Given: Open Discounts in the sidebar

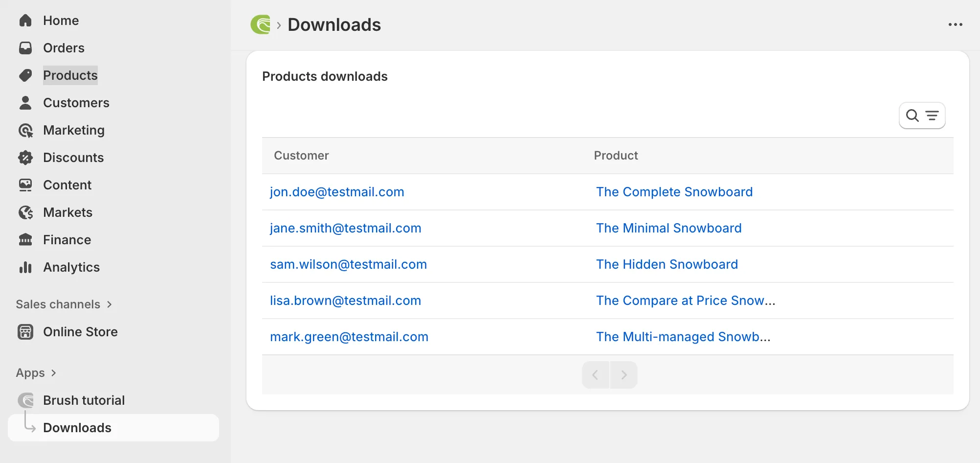Looking at the screenshot, I should click(x=73, y=158).
